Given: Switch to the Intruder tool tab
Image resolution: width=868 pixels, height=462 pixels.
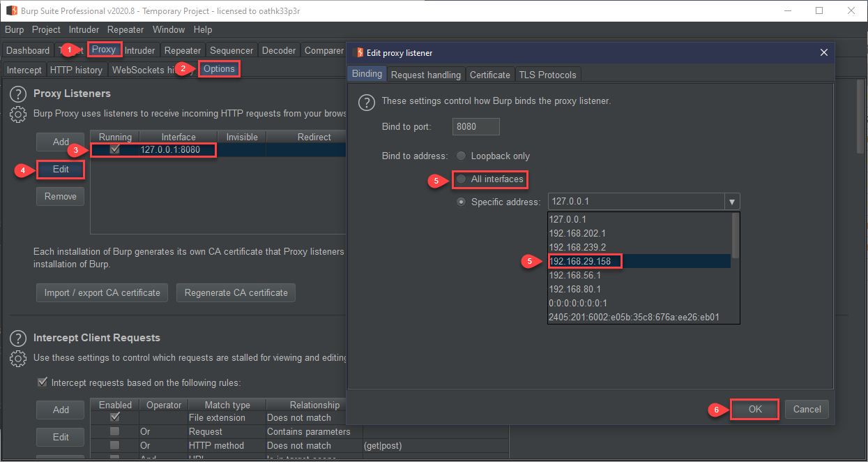Looking at the screenshot, I should point(139,50).
